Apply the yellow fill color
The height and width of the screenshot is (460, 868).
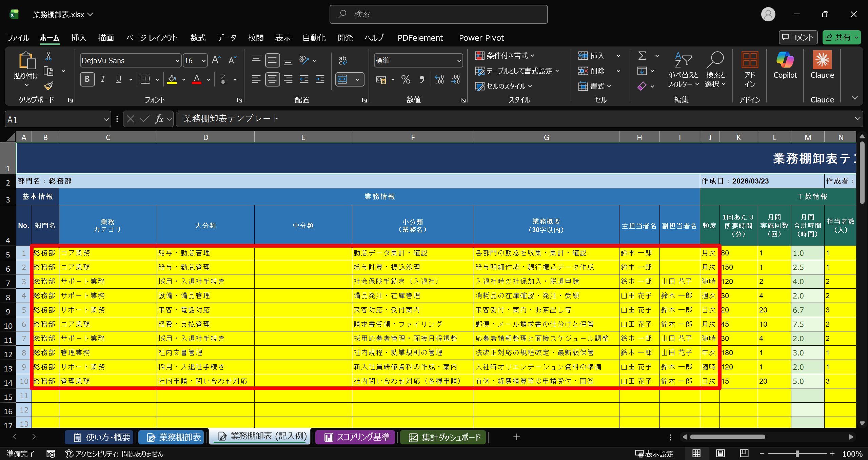coord(172,79)
